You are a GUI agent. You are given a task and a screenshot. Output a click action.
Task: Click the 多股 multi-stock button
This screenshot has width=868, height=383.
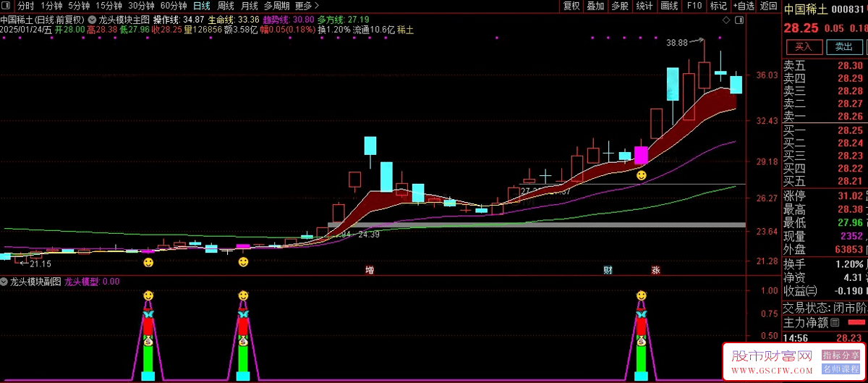click(620, 6)
